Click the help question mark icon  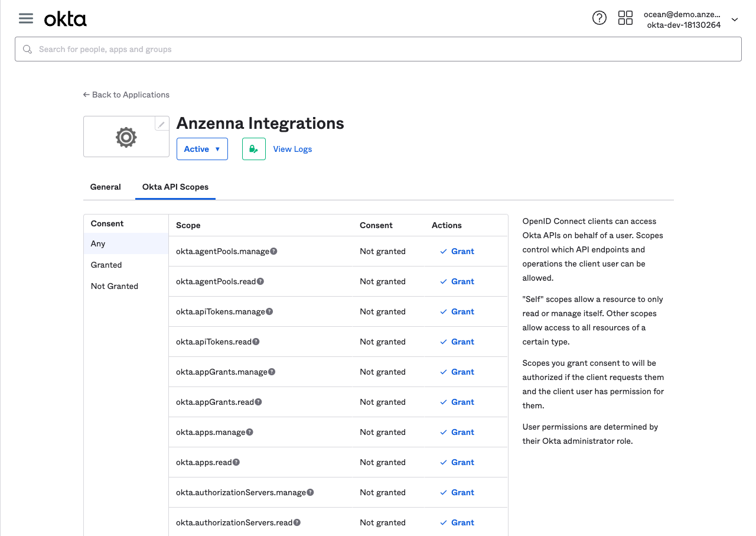click(599, 18)
